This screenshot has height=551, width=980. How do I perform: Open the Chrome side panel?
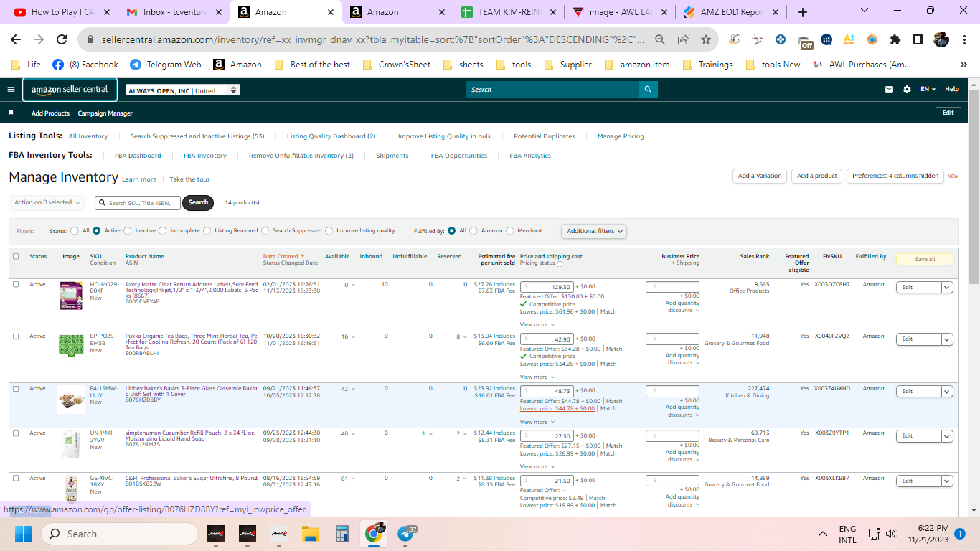(x=918, y=39)
